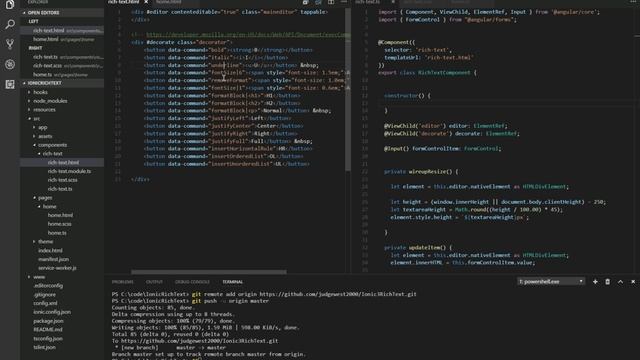
Task: Switch to the Problems panel tab
Action: tap(122, 282)
